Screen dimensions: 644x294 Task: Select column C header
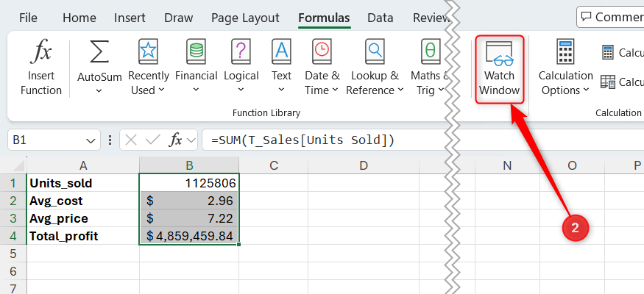pyautogui.click(x=274, y=165)
